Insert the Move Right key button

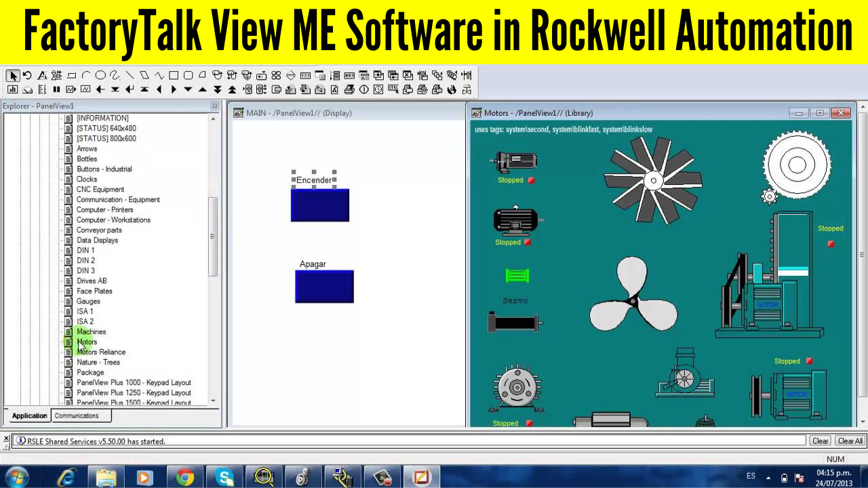(174, 89)
